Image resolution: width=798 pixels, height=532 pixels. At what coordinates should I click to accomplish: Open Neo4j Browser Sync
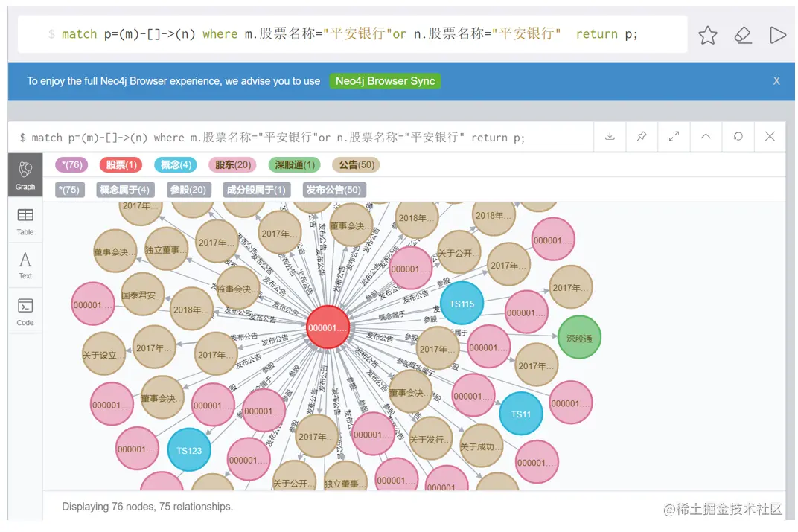click(x=385, y=81)
